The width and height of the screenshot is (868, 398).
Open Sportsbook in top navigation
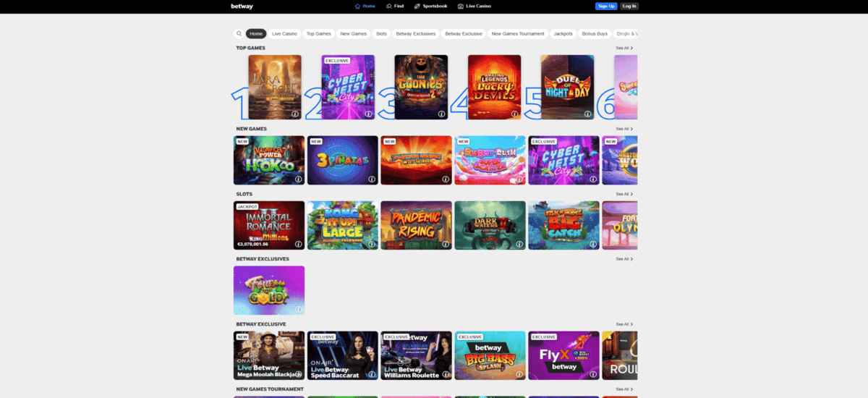pyautogui.click(x=430, y=6)
